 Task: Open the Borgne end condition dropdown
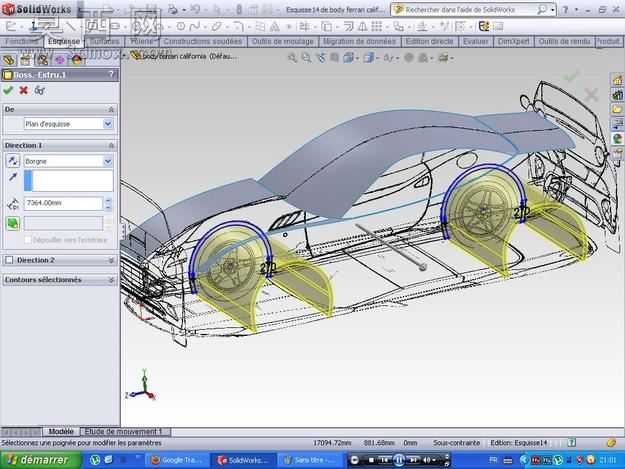point(108,161)
